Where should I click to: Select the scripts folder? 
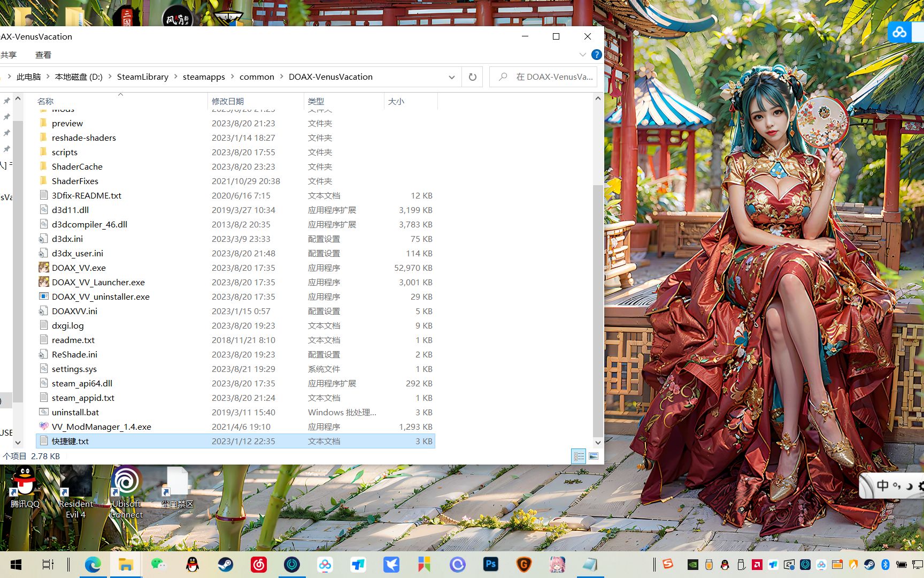coord(65,152)
